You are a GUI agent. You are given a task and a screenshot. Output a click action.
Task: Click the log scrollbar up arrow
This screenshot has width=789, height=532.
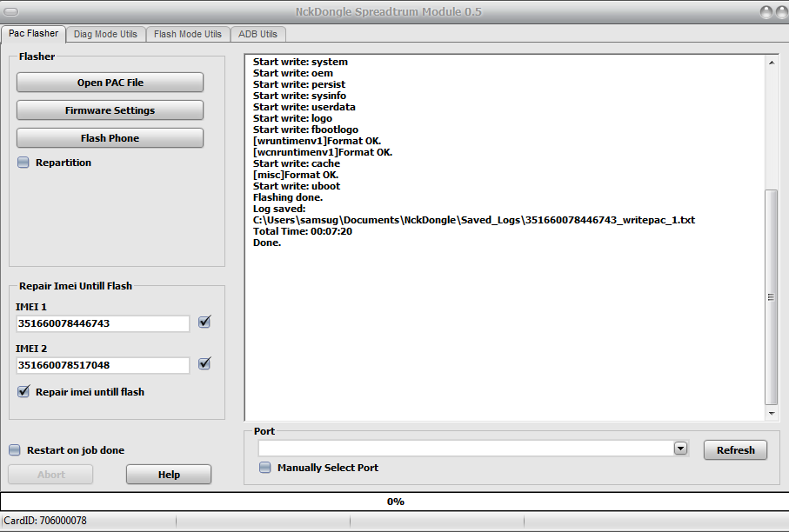click(x=772, y=63)
